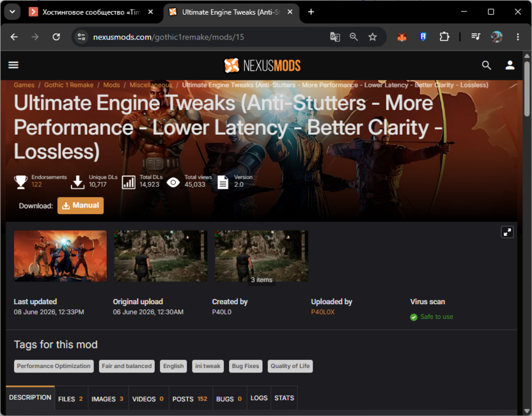Open the Chrome three-dot menu
Image resolution: width=532 pixels, height=416 pixels.
(518, 37)
